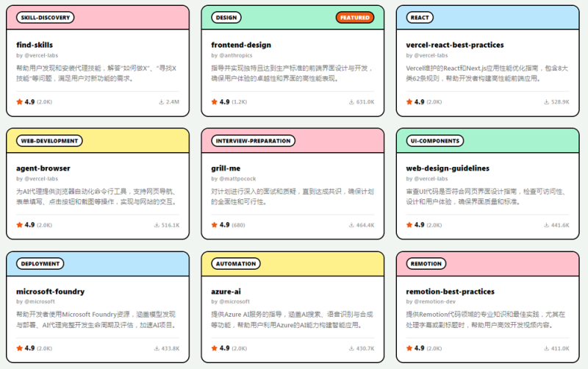Visit the @anthropics author link

tap(235, 56)
